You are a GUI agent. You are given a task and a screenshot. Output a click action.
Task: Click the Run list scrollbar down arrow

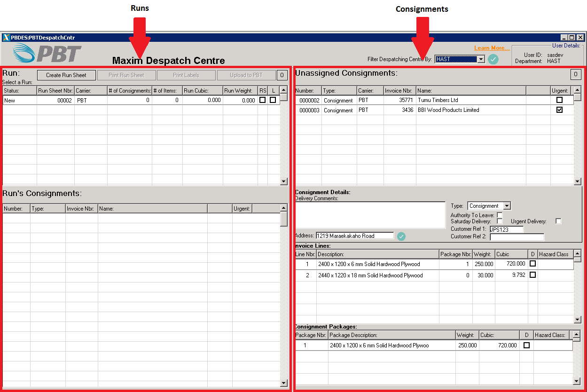coord(283,181)
